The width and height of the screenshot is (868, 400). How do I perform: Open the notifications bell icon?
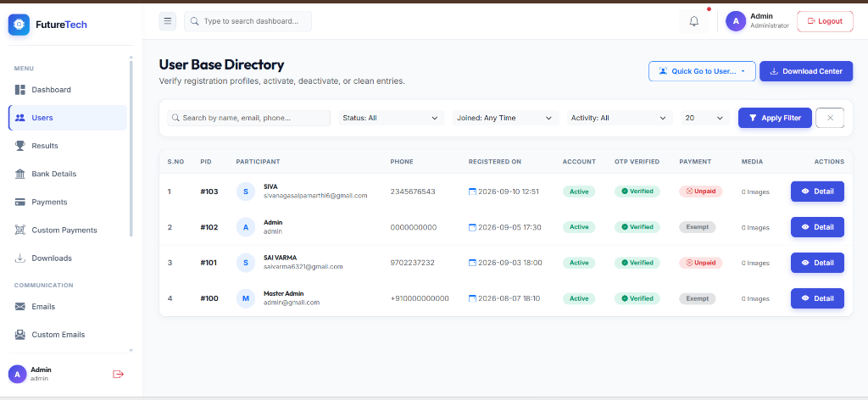(x=693, y=21)
